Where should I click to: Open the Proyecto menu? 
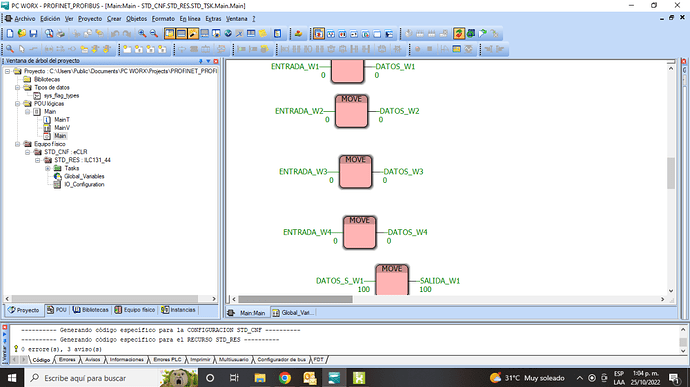coord(90,18)
